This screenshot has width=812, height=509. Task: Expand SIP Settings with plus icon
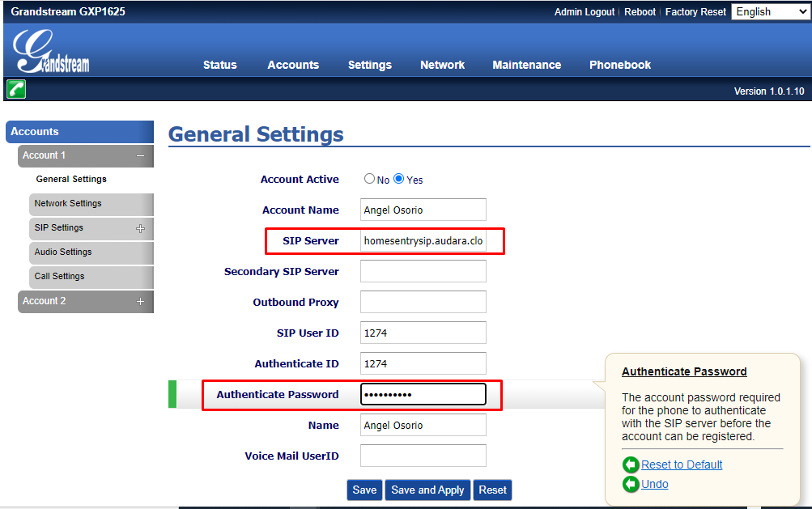point(140,228)
